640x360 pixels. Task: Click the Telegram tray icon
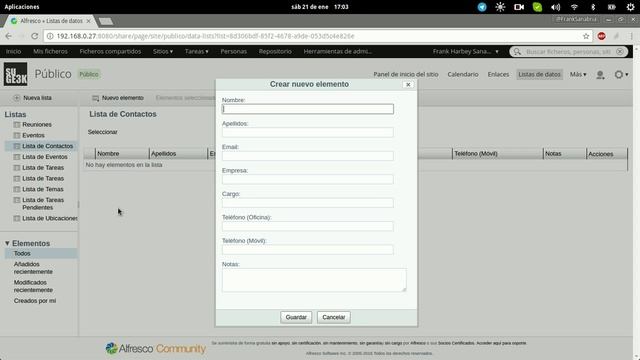(482, 7)
